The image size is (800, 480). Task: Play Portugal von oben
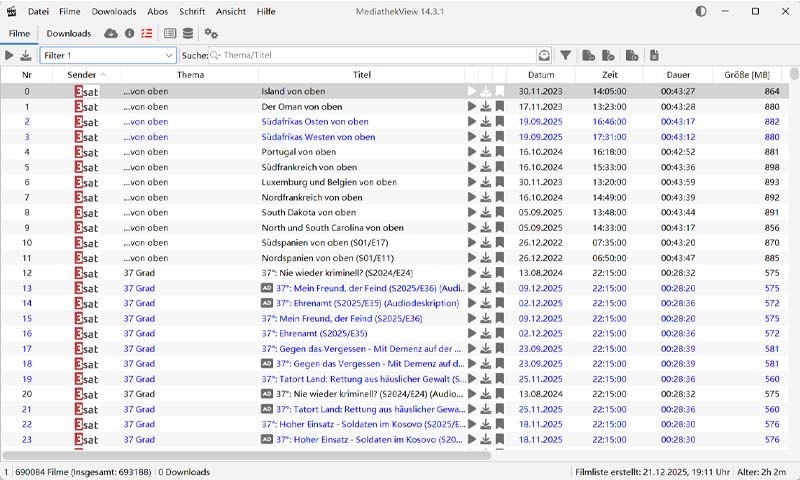click(x=471, y=152)
